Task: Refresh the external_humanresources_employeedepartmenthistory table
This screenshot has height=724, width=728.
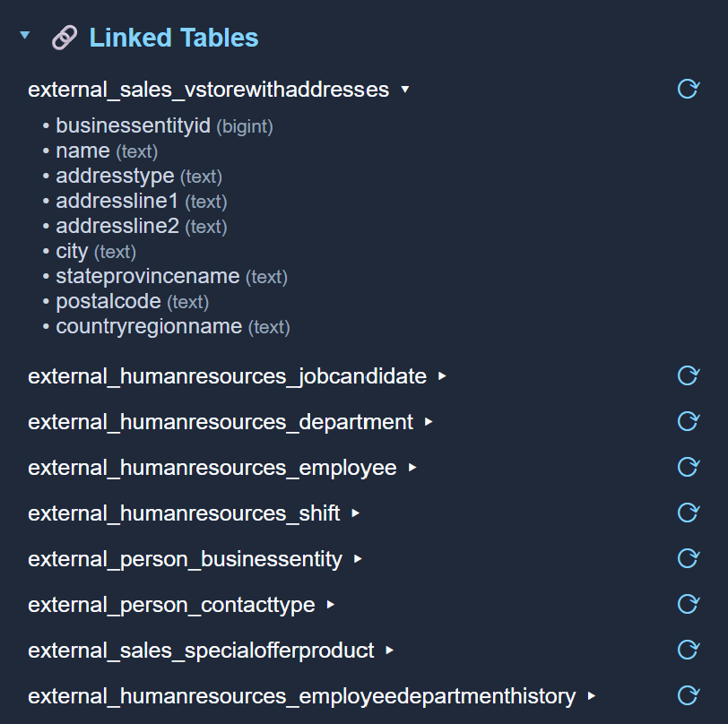Action: click(688, 696)
